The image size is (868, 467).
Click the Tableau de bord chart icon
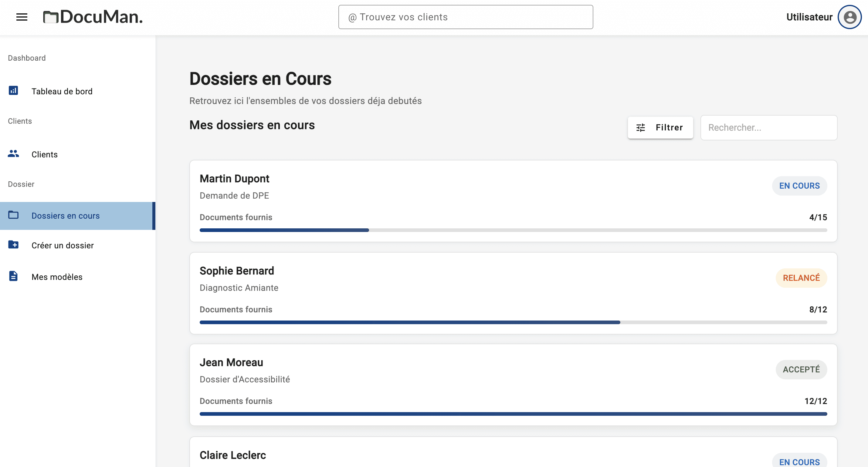point(13,91)
